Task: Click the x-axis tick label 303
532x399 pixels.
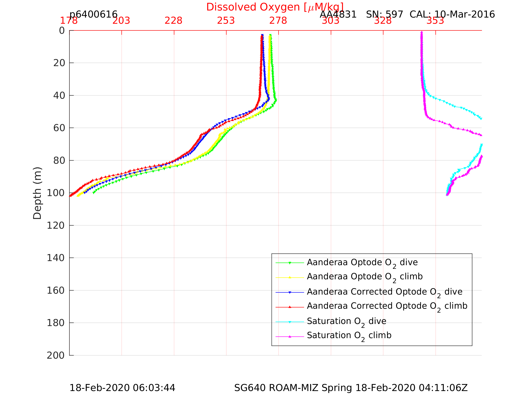Action: [330, 21]
